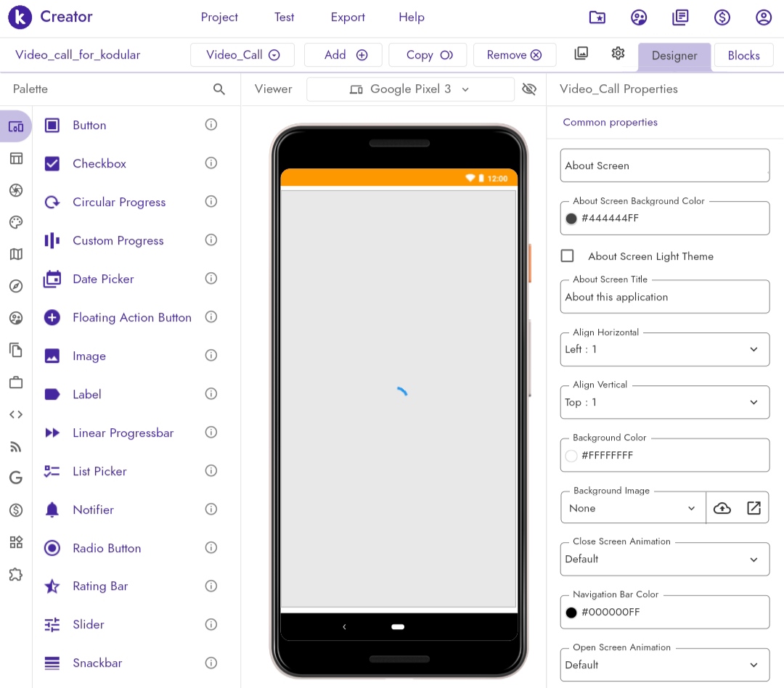784x688 pixels.
Task: Click info icon next to Checkbox
Action: (211, 163)
